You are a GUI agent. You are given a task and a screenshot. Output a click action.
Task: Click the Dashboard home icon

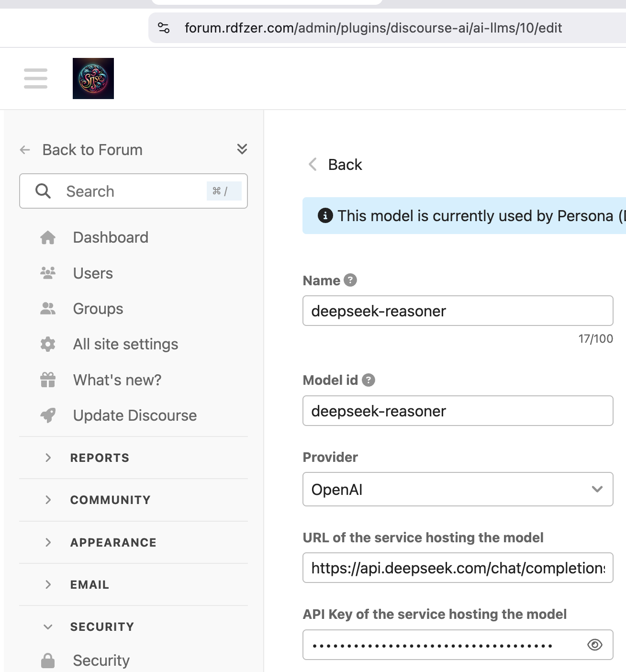48,237
